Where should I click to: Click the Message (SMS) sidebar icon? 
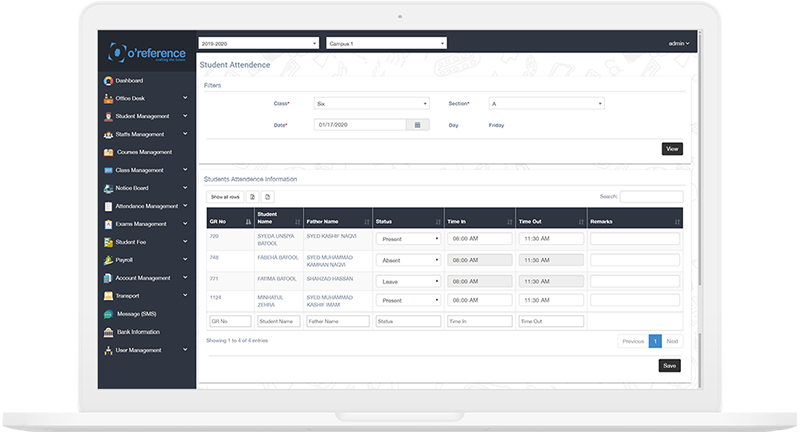click(x=108, y=314)
